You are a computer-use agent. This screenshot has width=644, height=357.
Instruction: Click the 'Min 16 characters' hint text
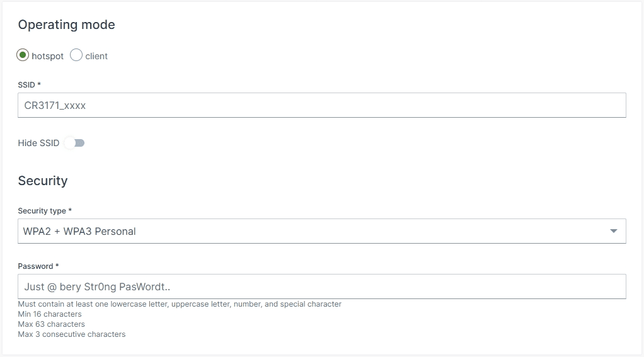(x=50, y=314)
